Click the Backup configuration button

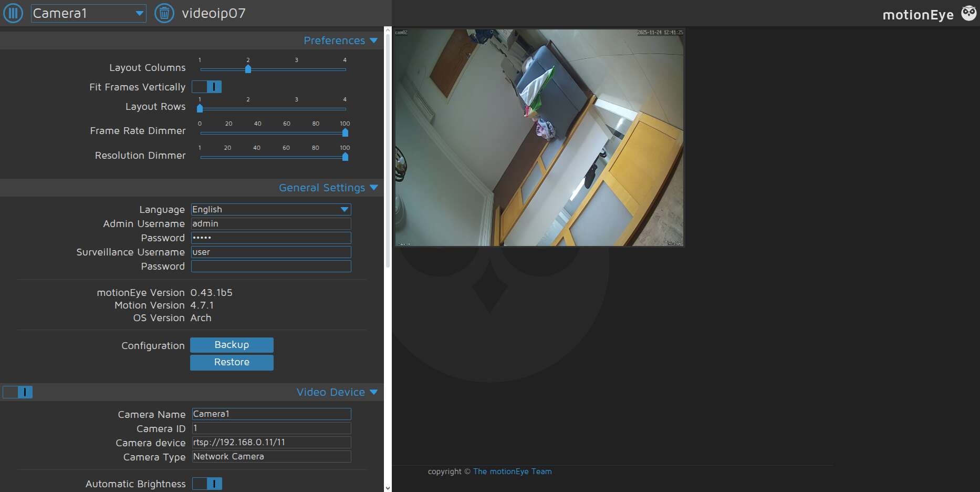click(232, 345)
